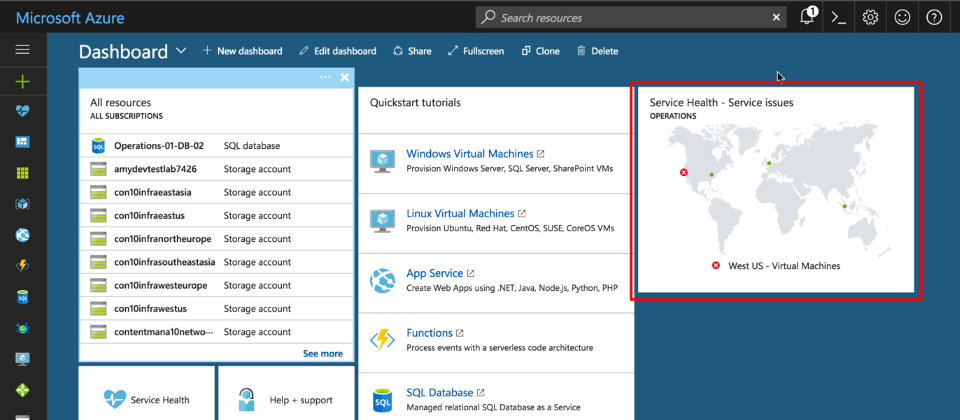
Task: Open Function Apps lightning icon in sidebar
Action: 23,266
